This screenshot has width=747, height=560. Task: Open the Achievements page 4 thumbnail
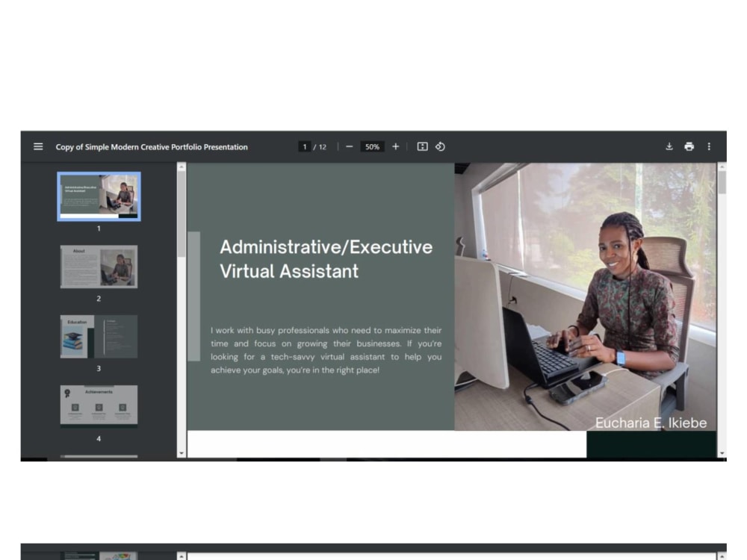(99, 406)
